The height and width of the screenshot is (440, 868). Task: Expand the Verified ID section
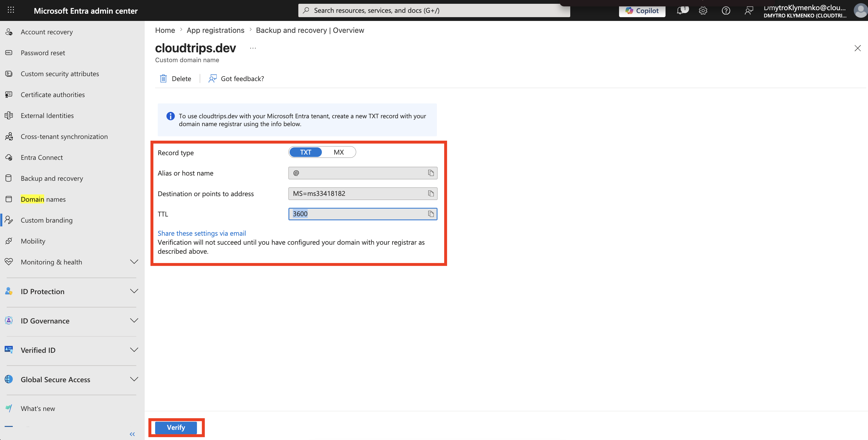[134, 350]
